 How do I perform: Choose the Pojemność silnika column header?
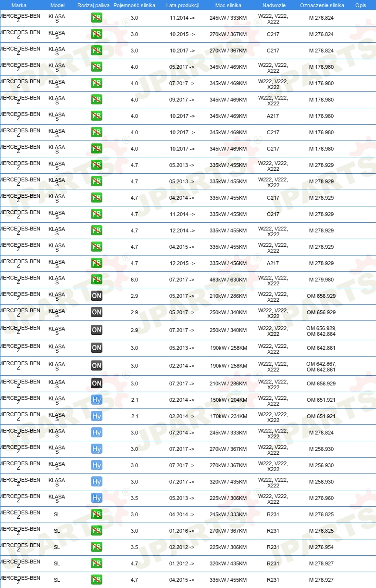pos(134,5)
